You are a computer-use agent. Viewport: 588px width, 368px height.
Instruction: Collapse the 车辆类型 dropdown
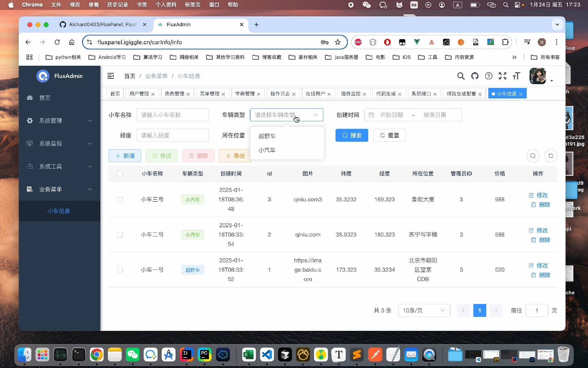pyautogui.click(x=315, y=115)
